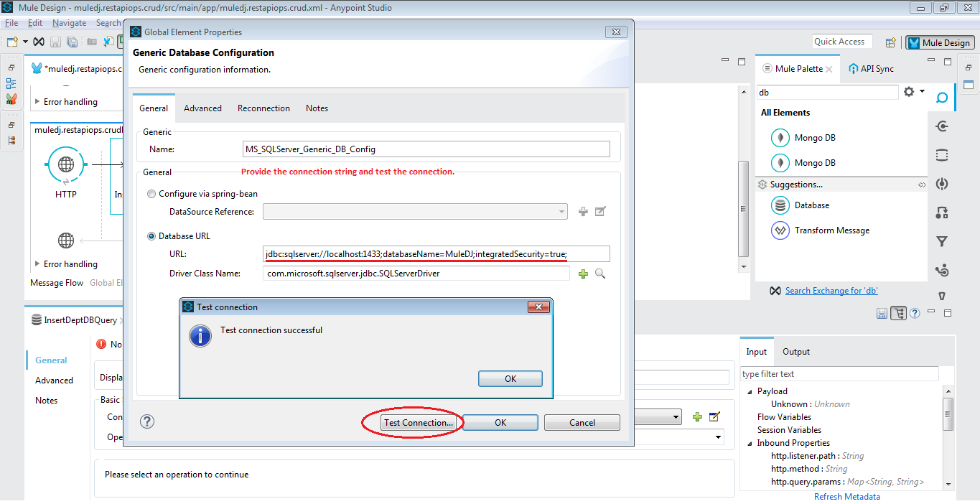
Task: Select the Mongo DB connector in the palette
Action: (815, 137)
